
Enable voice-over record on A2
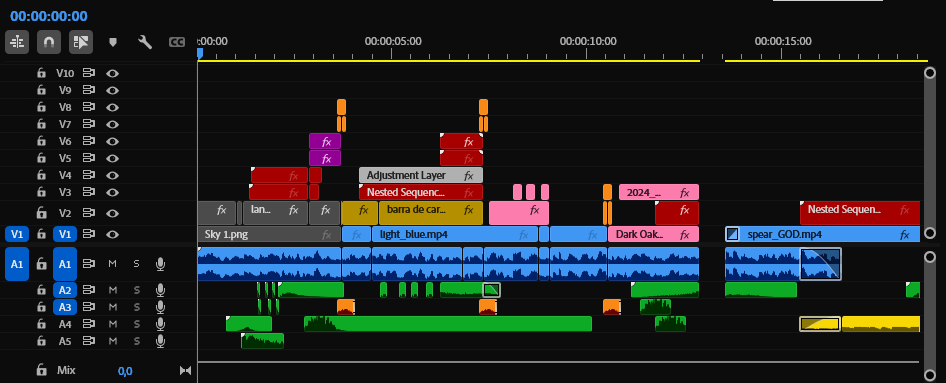[160, 290]
